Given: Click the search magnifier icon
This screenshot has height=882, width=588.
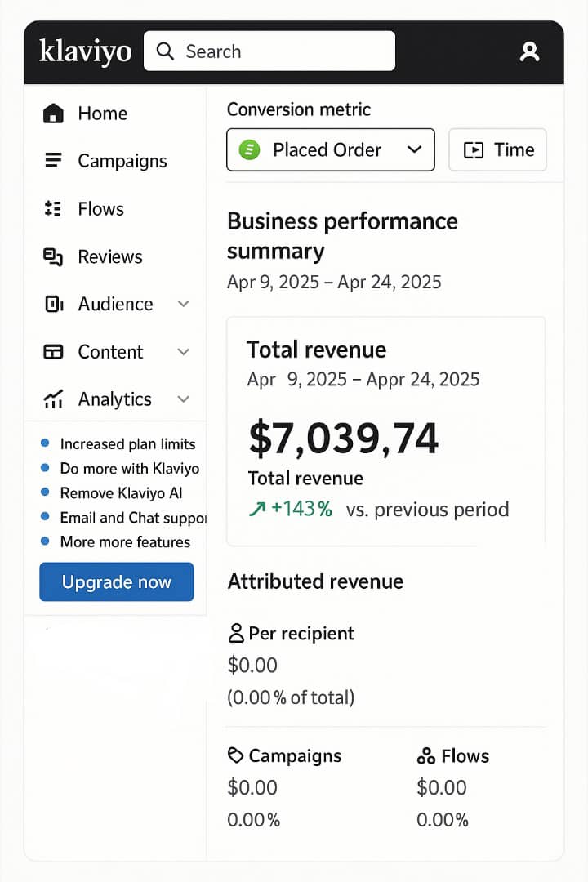Looking at the screenshot, I should [165, 51].
